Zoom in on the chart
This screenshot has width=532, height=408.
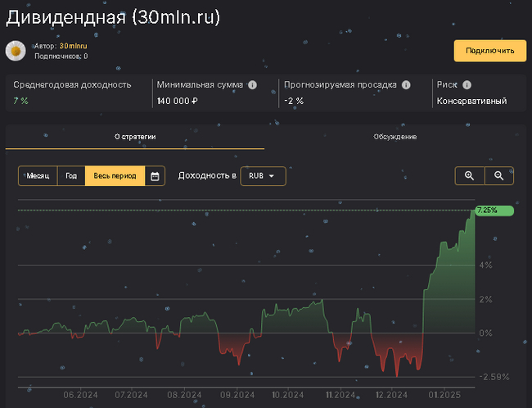click(x=469, y=176)
